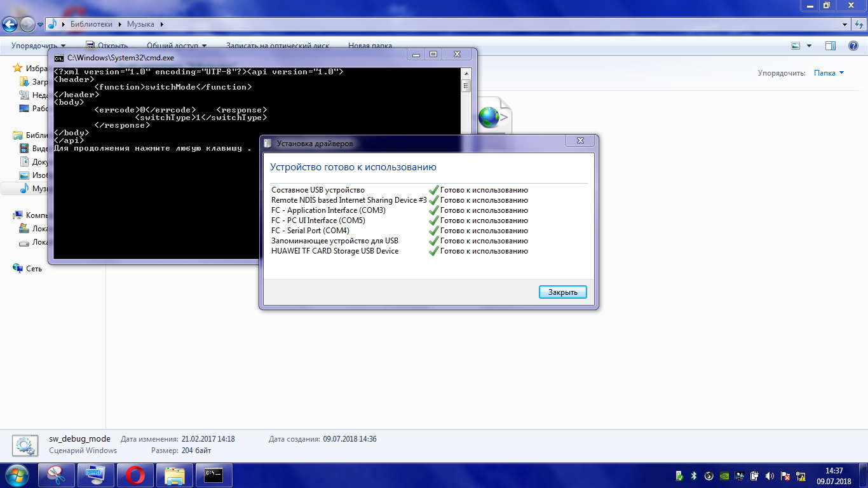Click the NVIDIA tray icon

click(724, 475)
